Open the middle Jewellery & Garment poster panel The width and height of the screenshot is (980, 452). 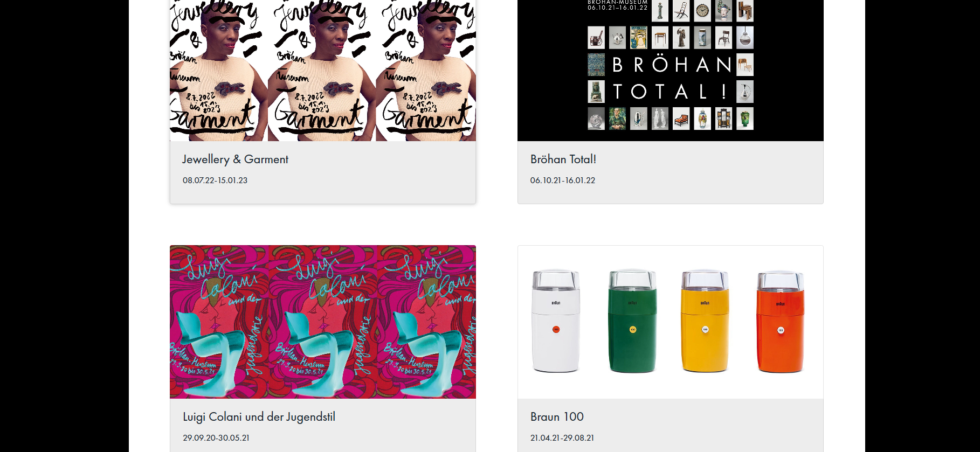click(322, 71)
